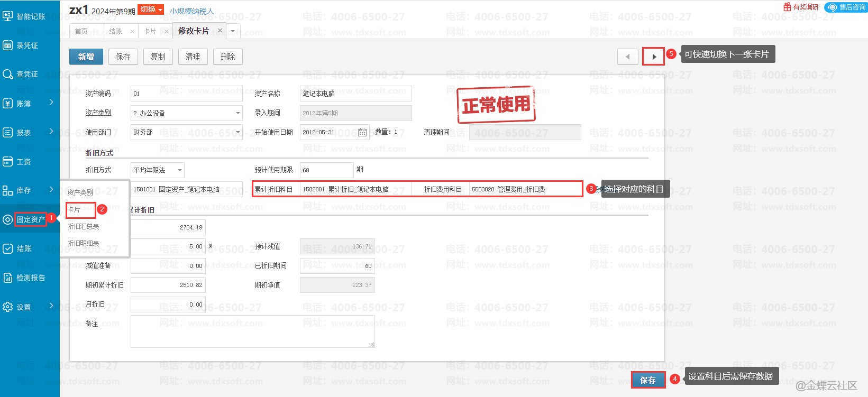Select 折旧汇总表 from the flyout menu
The image size is (868, 397).
coord(84,226)
